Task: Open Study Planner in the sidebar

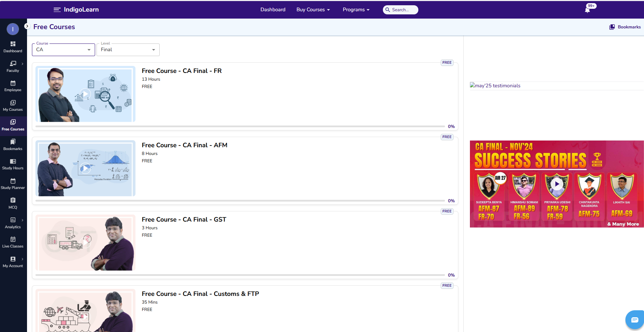Action: tap(13, 184)
